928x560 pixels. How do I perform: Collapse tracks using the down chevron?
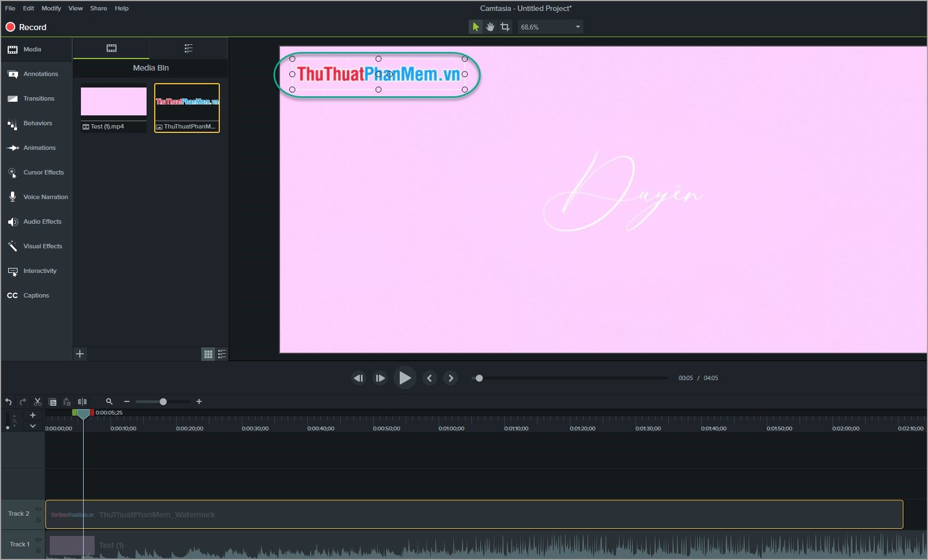tap(32, 426)
